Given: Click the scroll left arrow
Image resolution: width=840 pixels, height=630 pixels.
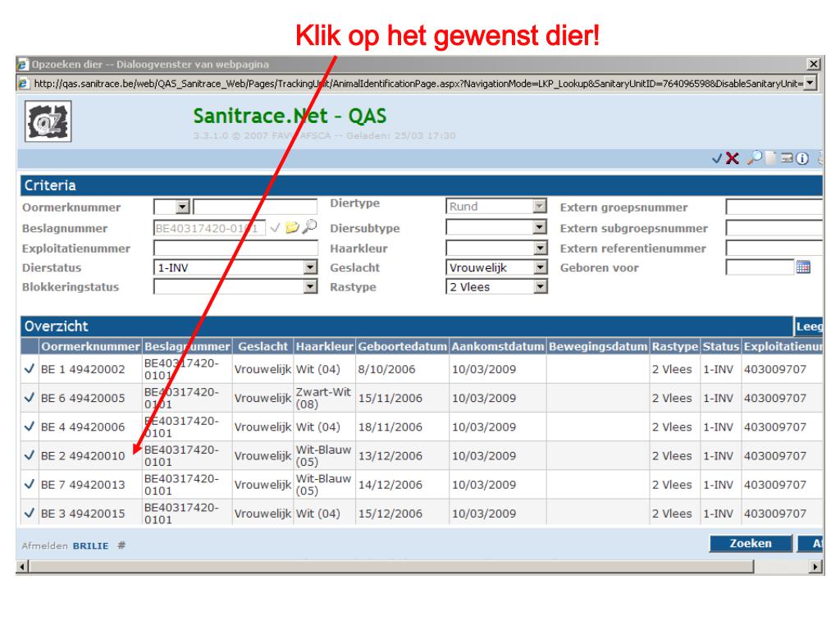Looking at the screenshot, I should coord(22,566).
